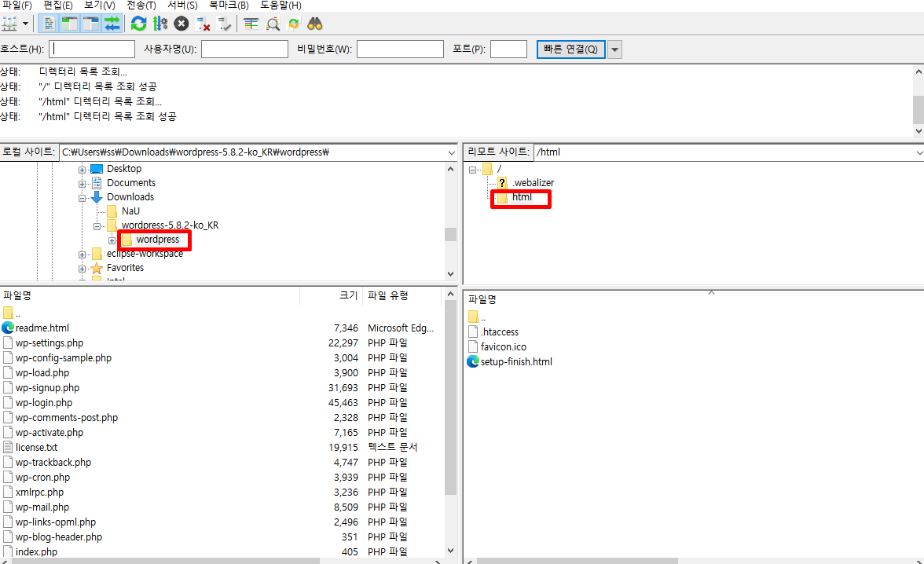Click the .webalizer question mark icon
The height and width of the screenshot is (564, 924).
tap(502, 183)
